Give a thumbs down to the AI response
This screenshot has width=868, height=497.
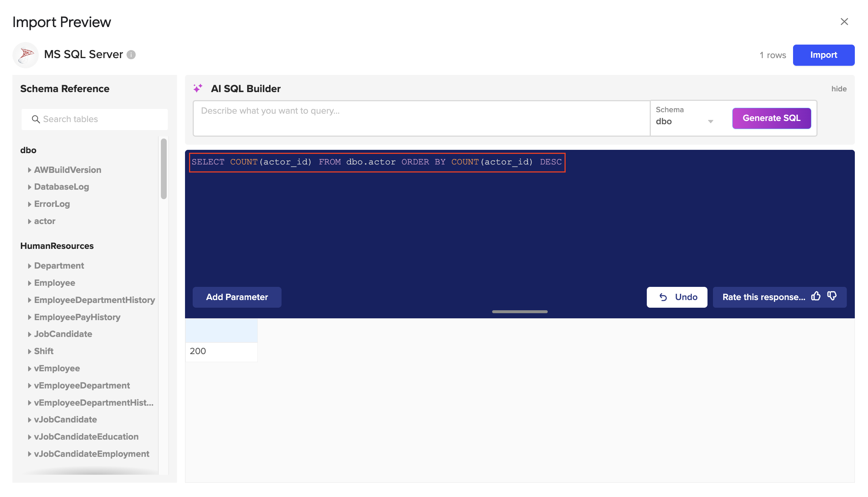click(x=833, y=297)
